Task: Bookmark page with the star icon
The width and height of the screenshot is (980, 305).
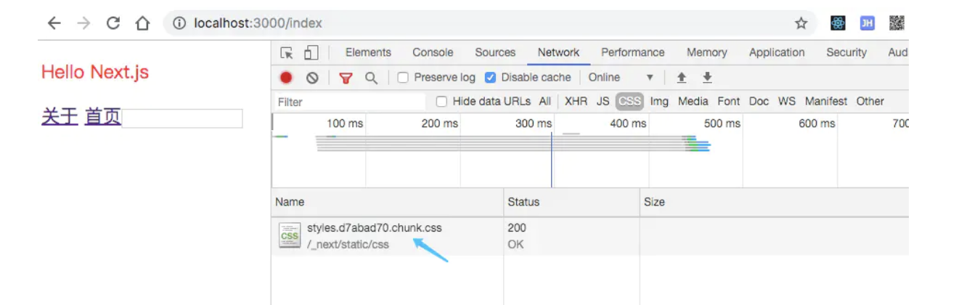Action: click(801, 23)
